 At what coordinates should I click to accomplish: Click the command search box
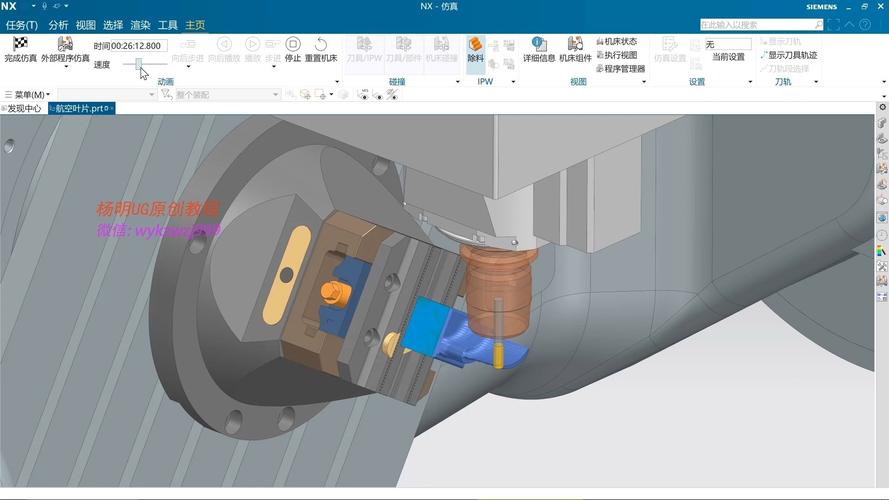pyautogui.click(x=761, y=24)
